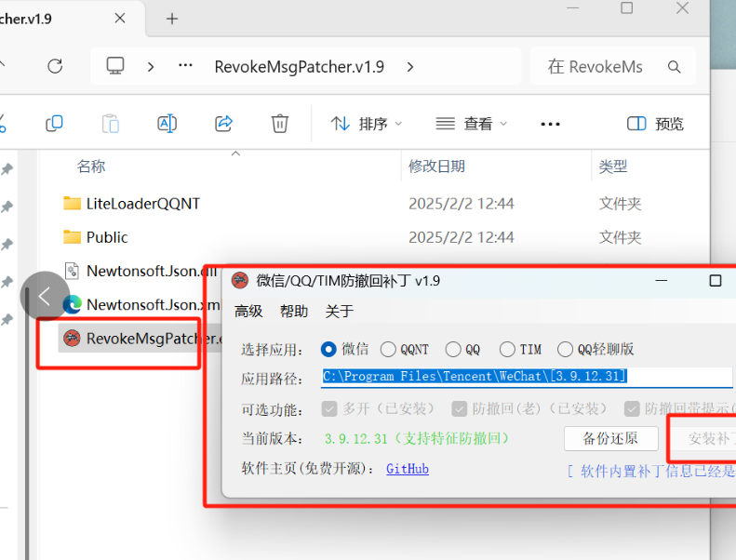Click the Rename icon in Explorer toolbar
This screenshot has width=736, height=560.
167,124
